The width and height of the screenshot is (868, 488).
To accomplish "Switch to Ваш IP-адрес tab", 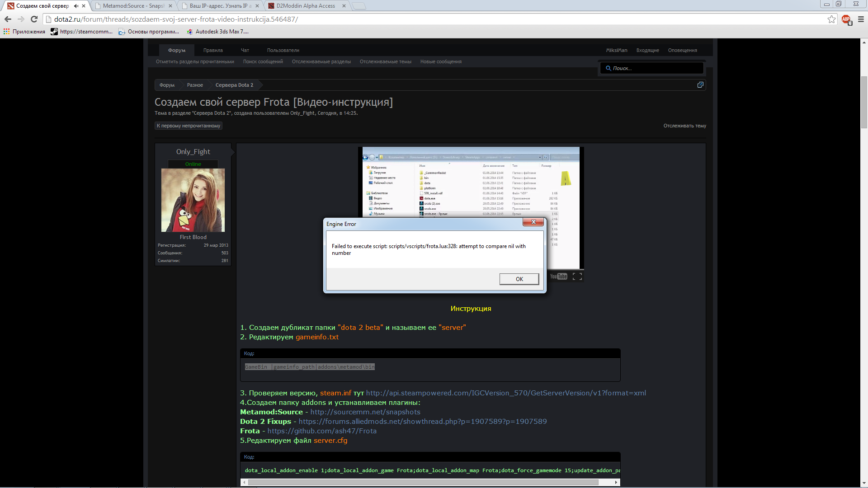I will click(x=217, y=6).
